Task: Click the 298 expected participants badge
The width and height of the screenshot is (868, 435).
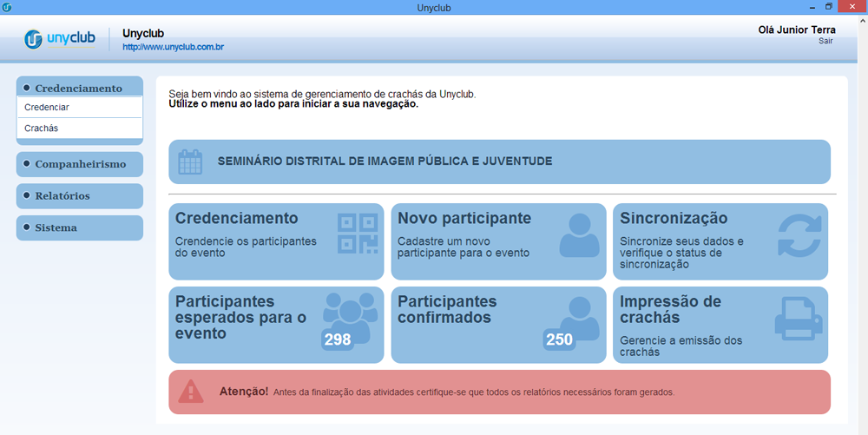Action: tap(337, 339)
